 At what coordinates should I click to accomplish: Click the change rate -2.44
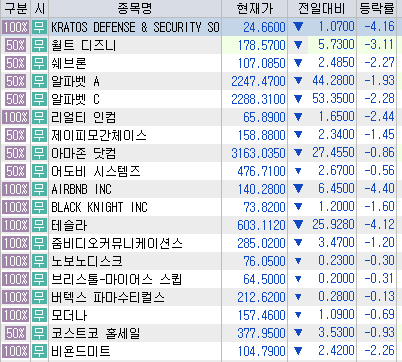[379, 117]
